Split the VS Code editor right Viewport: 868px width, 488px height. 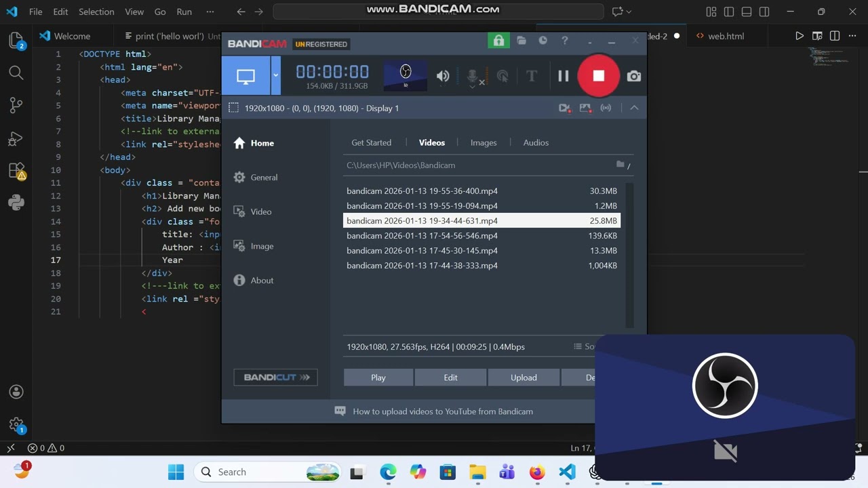(835, 36)
